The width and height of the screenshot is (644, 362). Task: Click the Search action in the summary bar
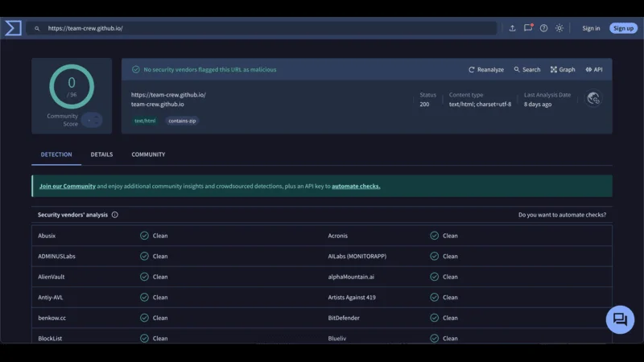pyautogui.click(x=527, y=70)
